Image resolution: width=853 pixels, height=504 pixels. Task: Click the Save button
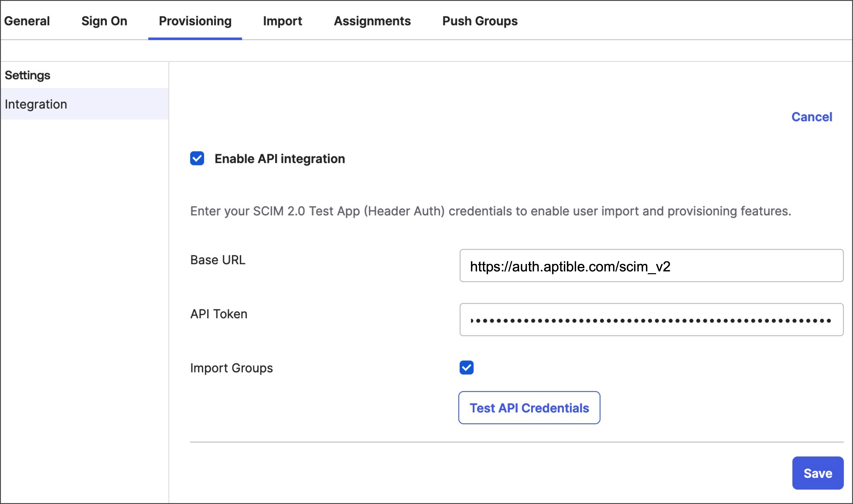817,473
